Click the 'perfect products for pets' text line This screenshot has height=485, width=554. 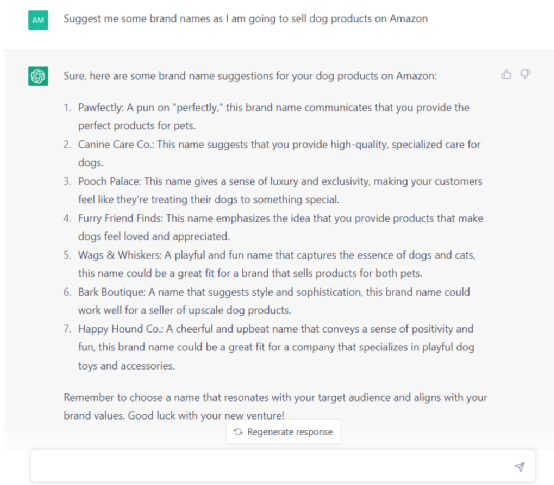pyautogui.click(x=137, y=126)
